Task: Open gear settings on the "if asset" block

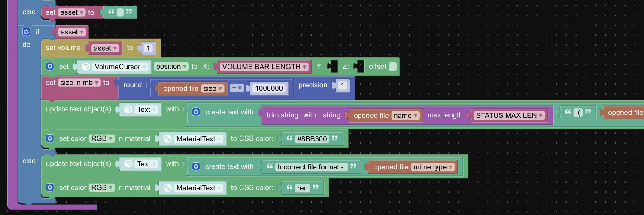Action: (26, 32)
